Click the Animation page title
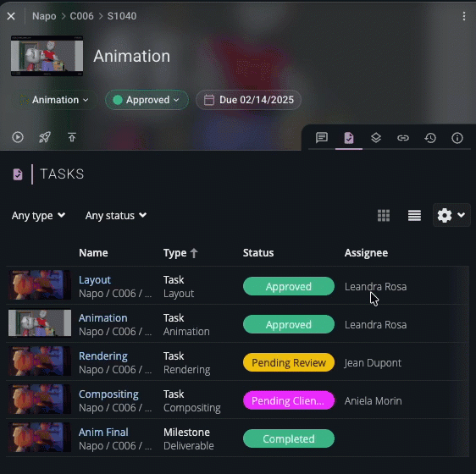 [x=132, y=56]
